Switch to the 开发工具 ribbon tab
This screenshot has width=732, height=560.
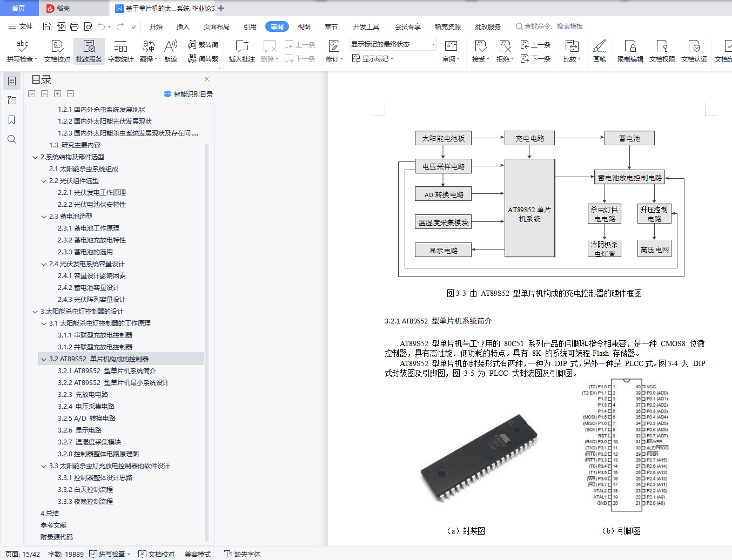366,26
